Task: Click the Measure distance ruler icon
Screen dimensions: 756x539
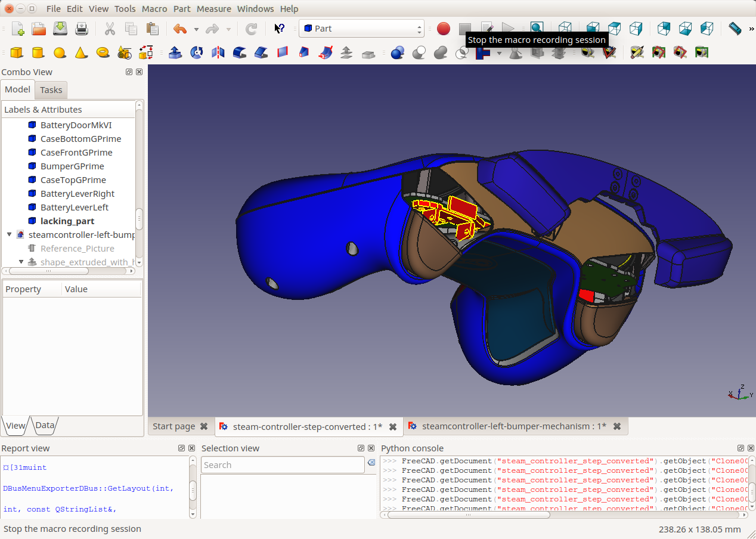Action: [x=735, y=28]
